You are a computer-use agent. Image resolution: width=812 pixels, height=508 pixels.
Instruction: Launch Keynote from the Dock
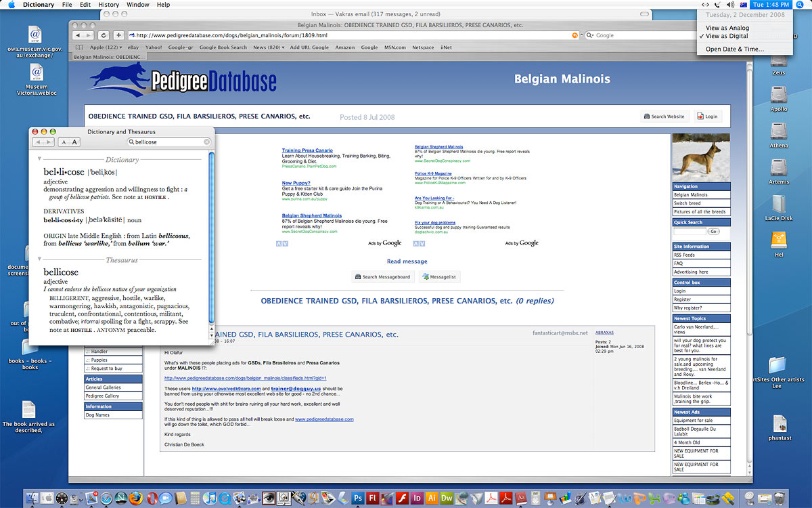click(x=551, y=499)
